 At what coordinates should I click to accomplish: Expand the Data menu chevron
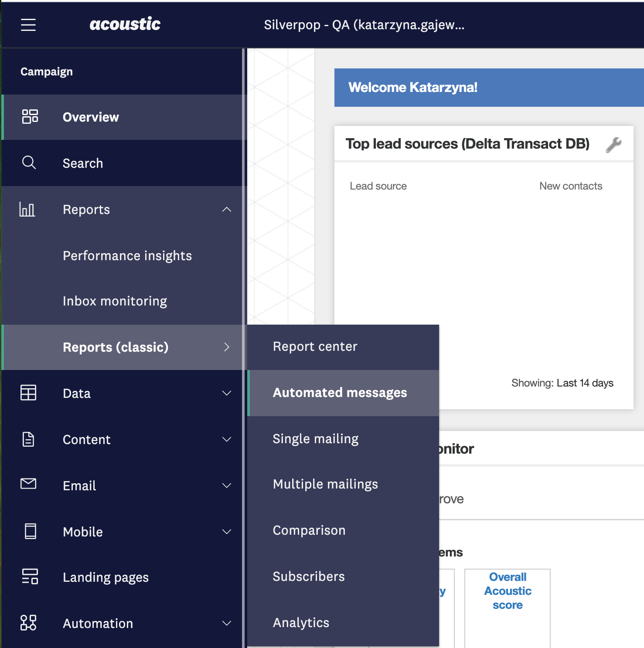(x=227, y=393)
